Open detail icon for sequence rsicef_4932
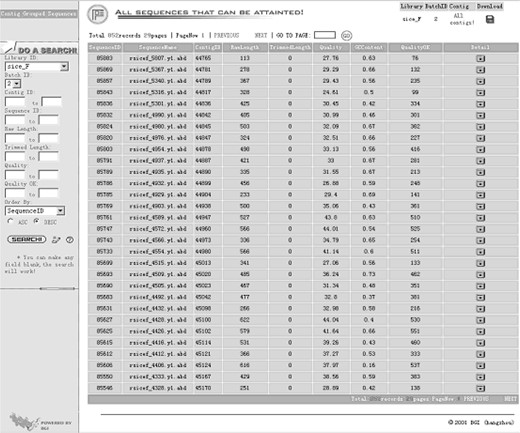The image size is (520, 433). (x=480, y=184)
